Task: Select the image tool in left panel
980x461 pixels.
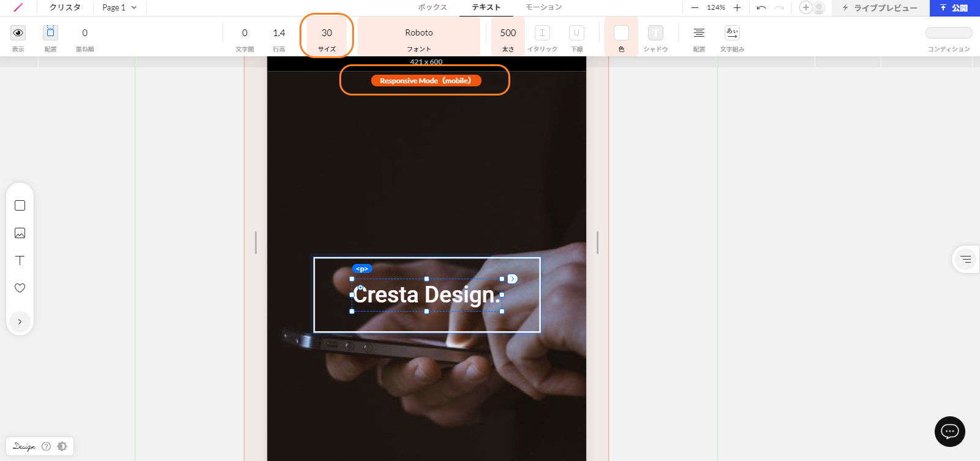Action: (x=20, y=233)
